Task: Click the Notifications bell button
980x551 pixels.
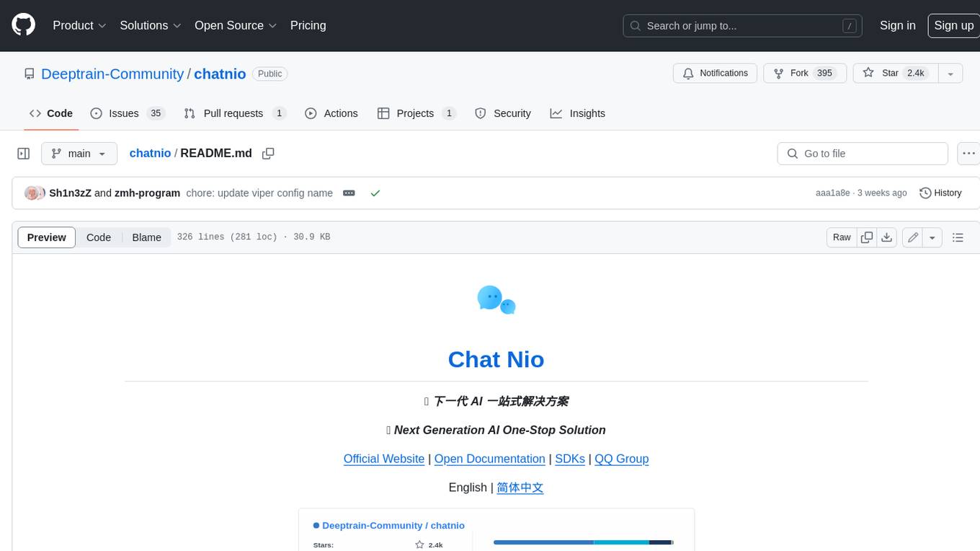Action: click(715, 74)
